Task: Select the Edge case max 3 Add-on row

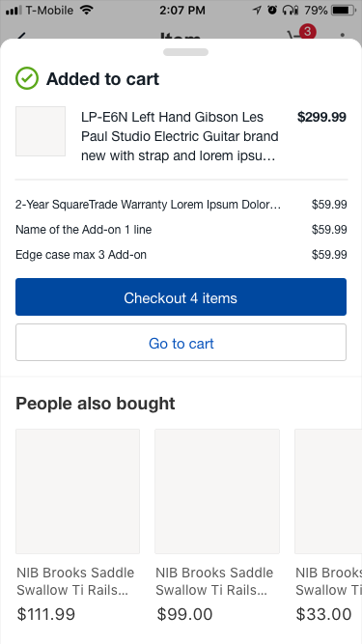Action: [181, 255]
